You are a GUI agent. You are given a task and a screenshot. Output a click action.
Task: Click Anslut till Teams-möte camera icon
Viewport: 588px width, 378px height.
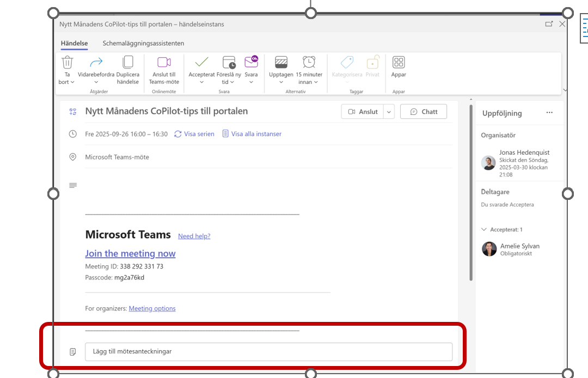pos(164,62)
